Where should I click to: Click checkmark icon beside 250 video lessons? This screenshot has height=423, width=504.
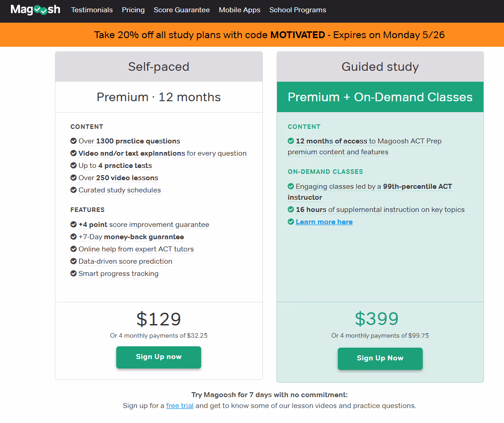click(x=74, y=177)
